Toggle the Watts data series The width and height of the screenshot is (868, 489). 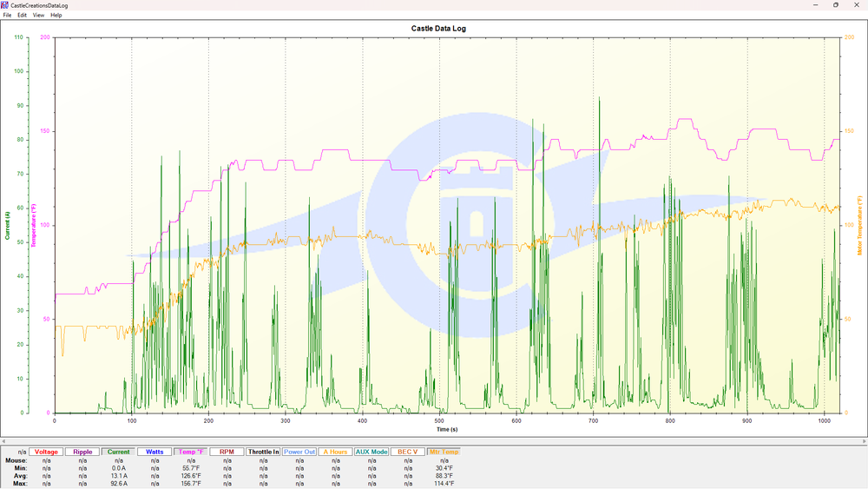pyautogui.click(x=155, y=452)
